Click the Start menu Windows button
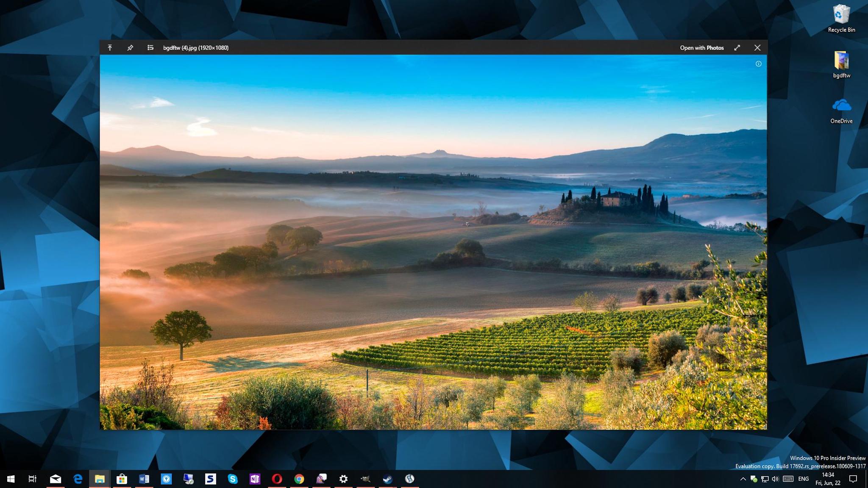This screenshot has height=488, width=868. point(11,478)
